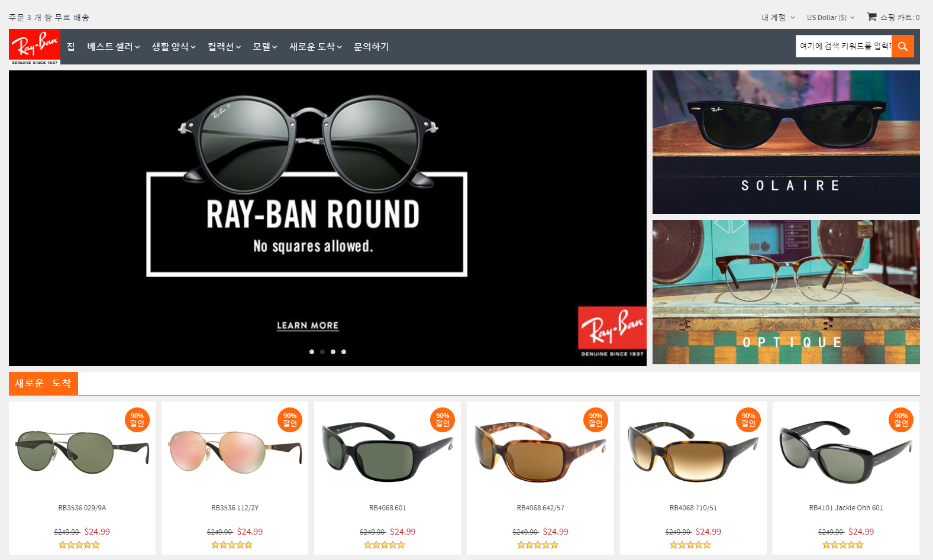Click the 쇼핑 카트: 0 cart link
This screenshot has height=560, width=933.
[899, 18]
